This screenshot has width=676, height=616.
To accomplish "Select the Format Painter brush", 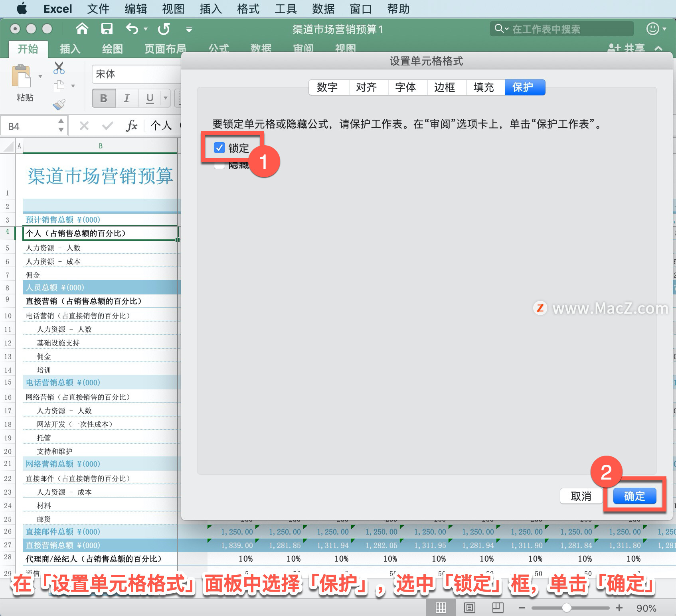I will click(59, 105).
